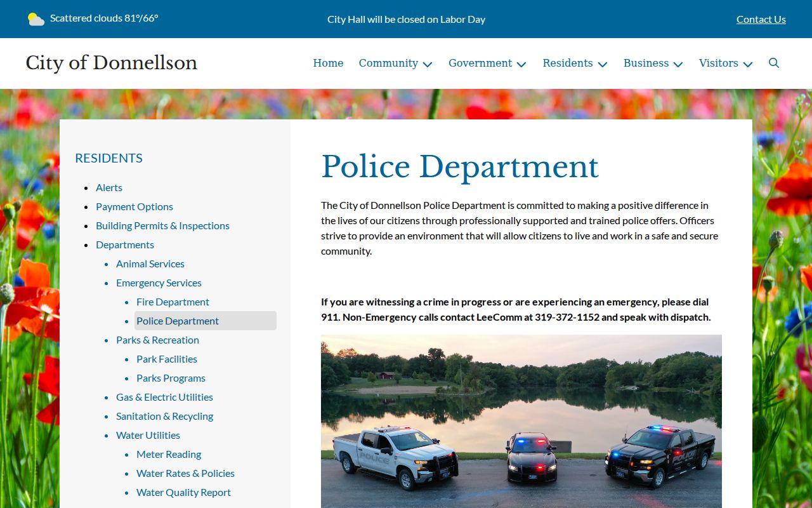Open the Meter Reading page
Image resolution: width=812 pixels, height=508 pixels.
pos(169,454)
